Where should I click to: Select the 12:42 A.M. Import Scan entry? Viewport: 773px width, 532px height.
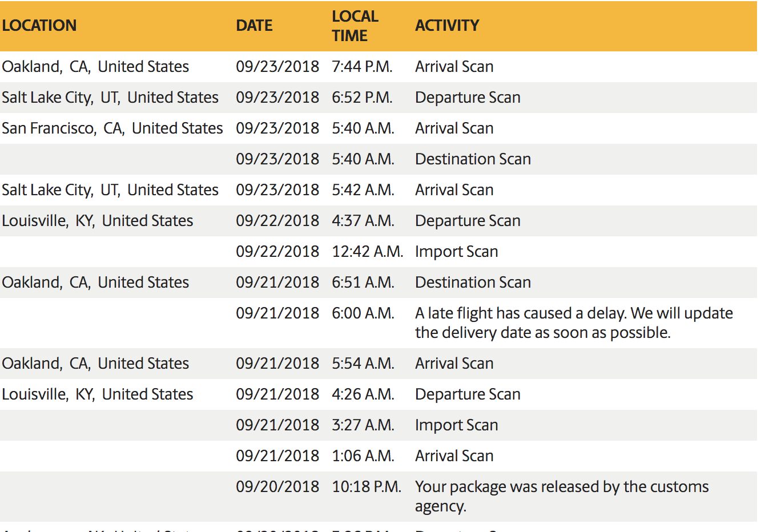379,252
